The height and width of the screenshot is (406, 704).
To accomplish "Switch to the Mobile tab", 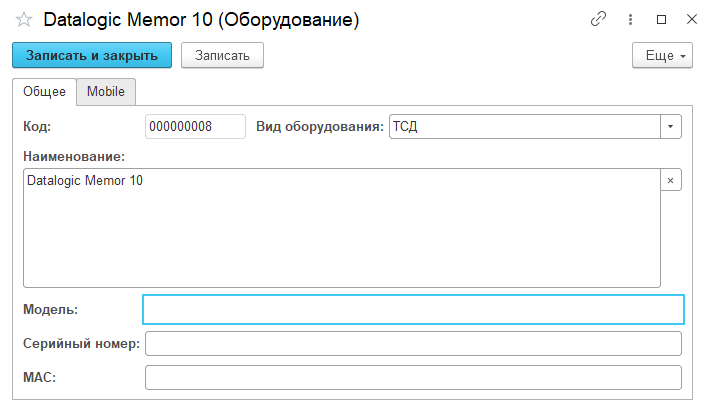I will click(x=106, y=92).
